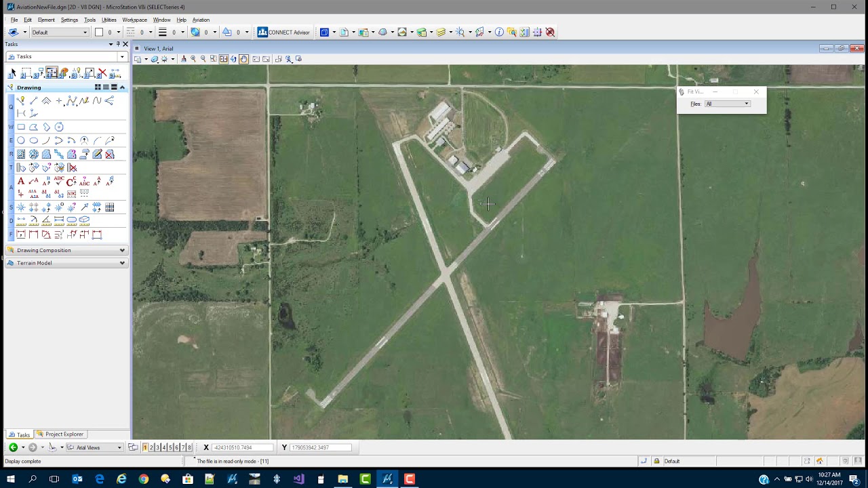Click the Window Area icon
The height and width of the screenshot is (488, 868).
pyautogui.click(x=214, y=59)
